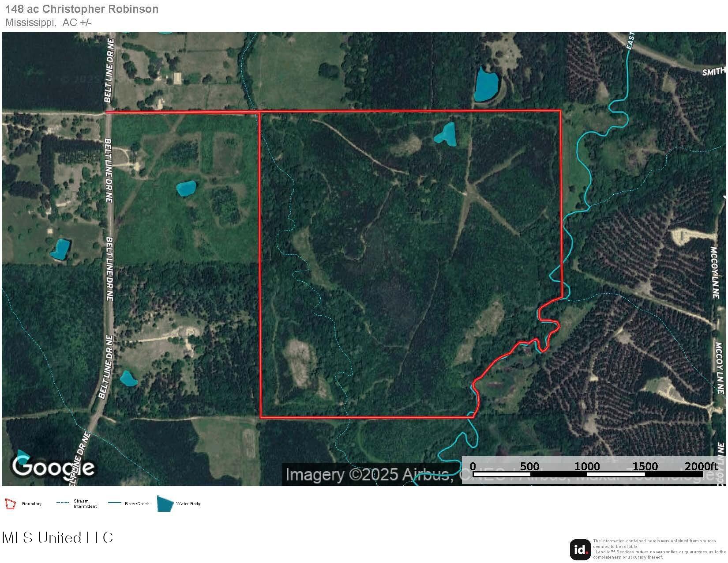
Task: Click the 2000ft mark on scale bar
Action: pyautogui.click(x=701, y=466)
